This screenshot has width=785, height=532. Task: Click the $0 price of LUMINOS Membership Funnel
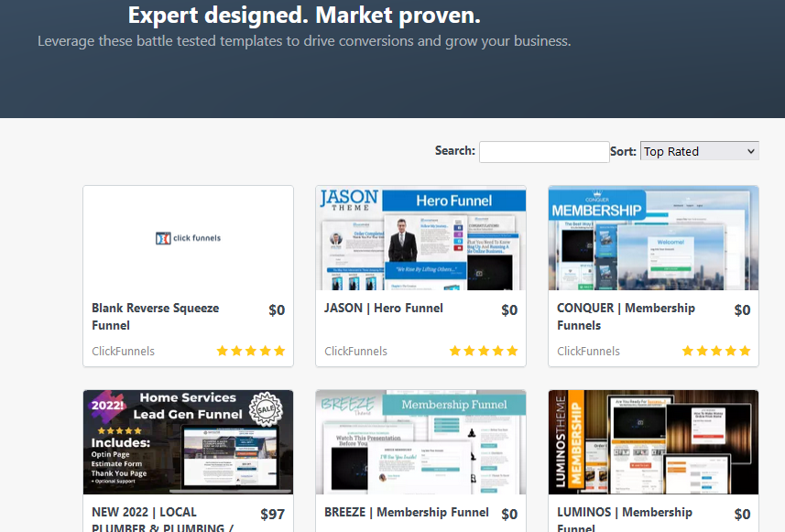tap(742, 515)
